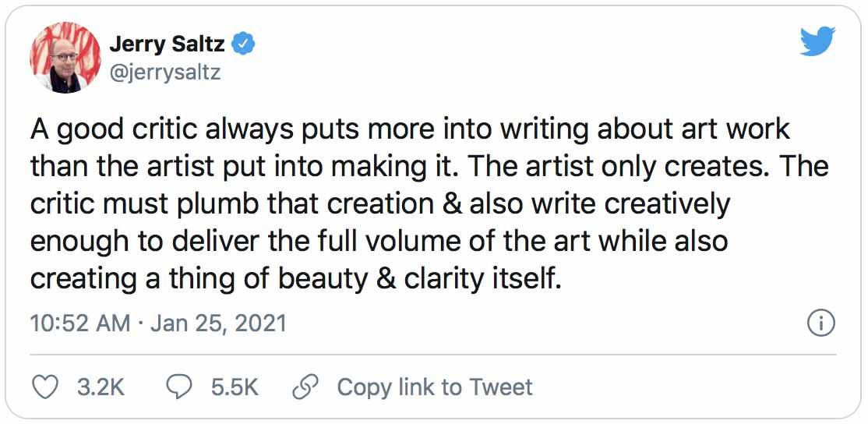Click final line "creating a thing of beauty"

pyautogui.click(x=296, y=278)
